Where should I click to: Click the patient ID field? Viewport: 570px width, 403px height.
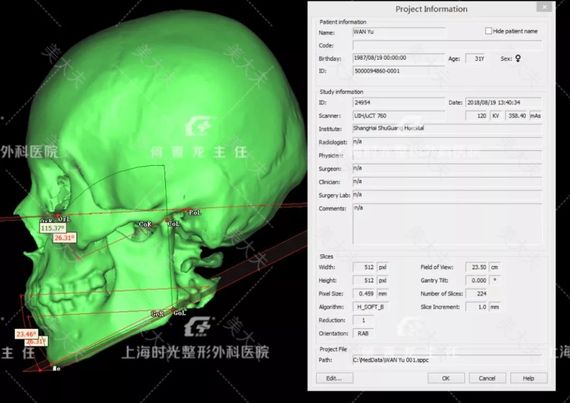(x=399, y=71)
